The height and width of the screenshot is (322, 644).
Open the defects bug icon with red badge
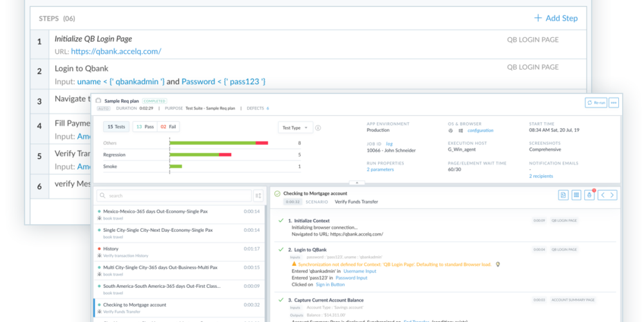point(589,195)
